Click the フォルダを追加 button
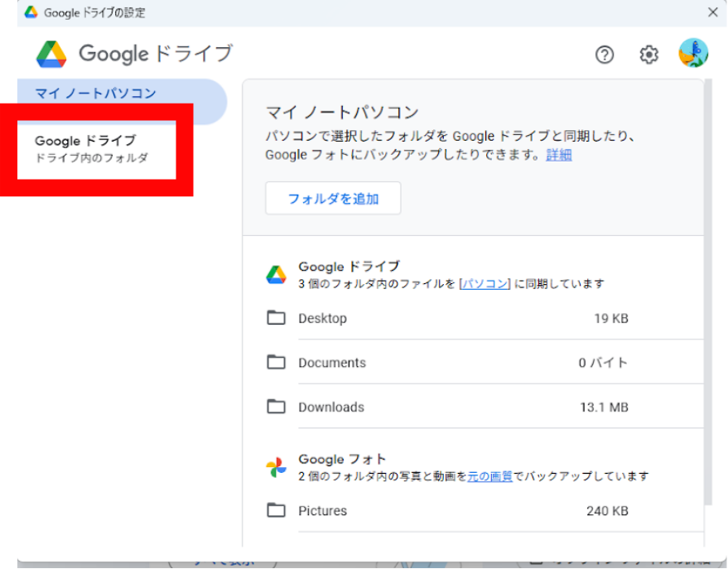 point(333,199)
